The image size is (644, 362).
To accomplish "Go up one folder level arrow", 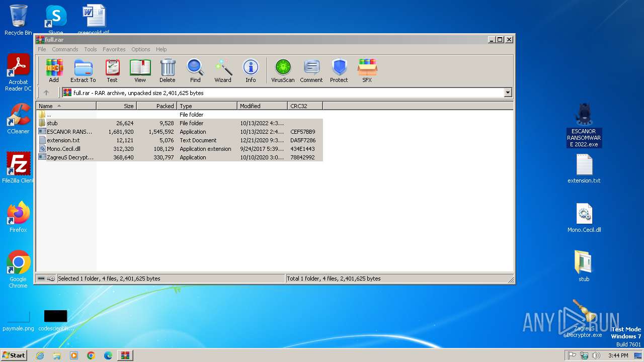I will coord(46,93).
